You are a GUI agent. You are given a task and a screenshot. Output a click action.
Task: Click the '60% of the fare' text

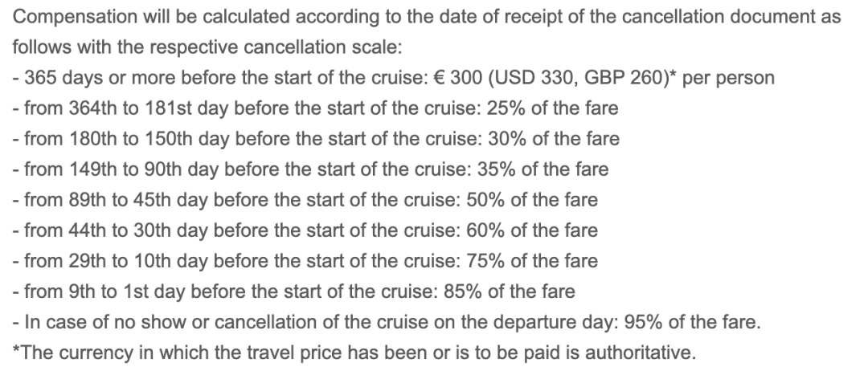tap(532, 230)
